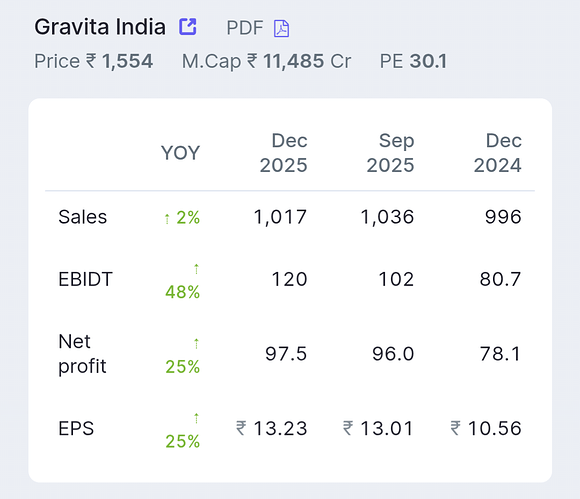Viewport: 580px width, 499px height.
Task: Click the green up arrow above EPS 25%
Action: [x=196, y=418]
